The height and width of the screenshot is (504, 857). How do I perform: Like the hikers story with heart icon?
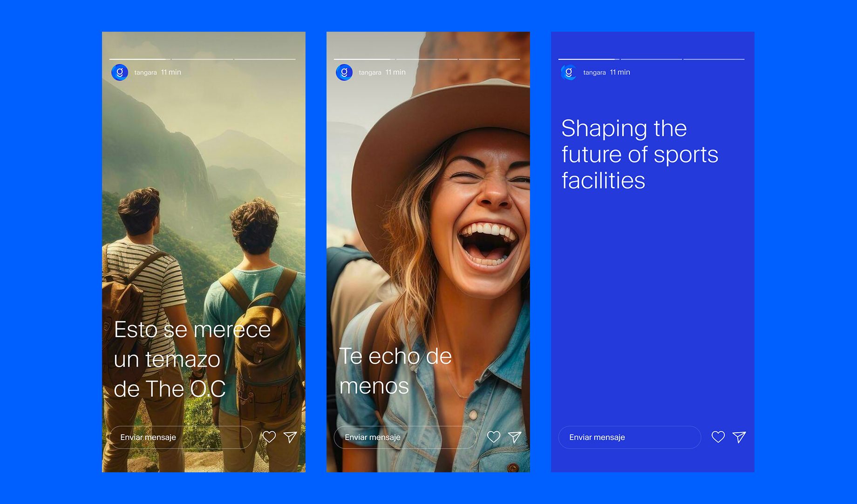[269, 437]
